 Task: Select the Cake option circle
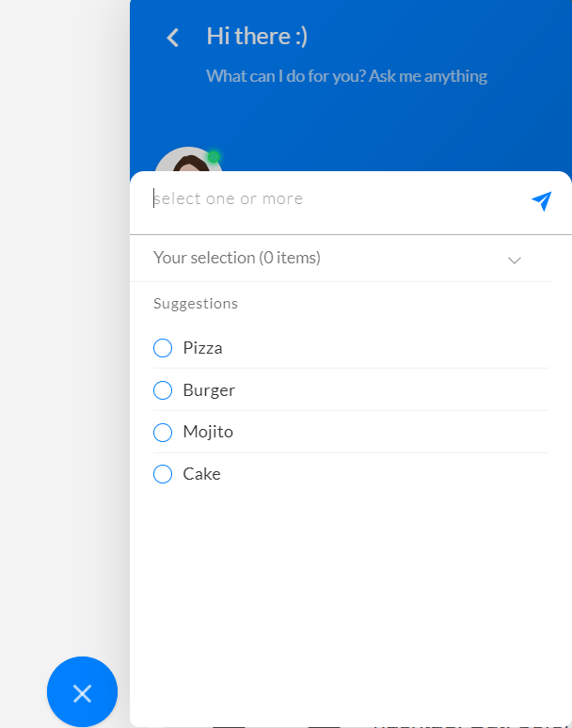[x=163, y=474]
